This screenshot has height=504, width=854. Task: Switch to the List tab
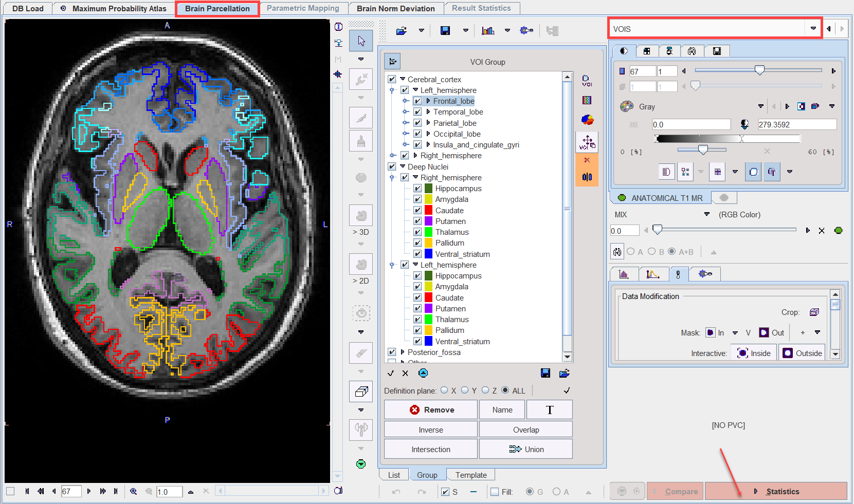[x=394, y=475]
